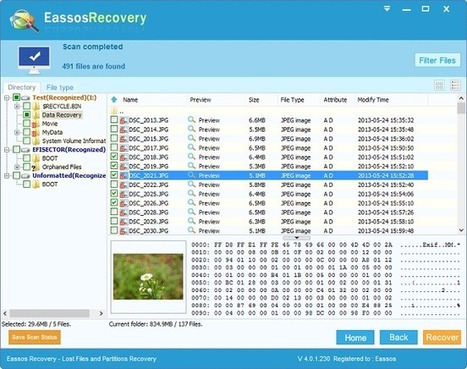This screenshot has height=369, width=467.
Task: Go to the Home screen button
Action: (355, 338)
